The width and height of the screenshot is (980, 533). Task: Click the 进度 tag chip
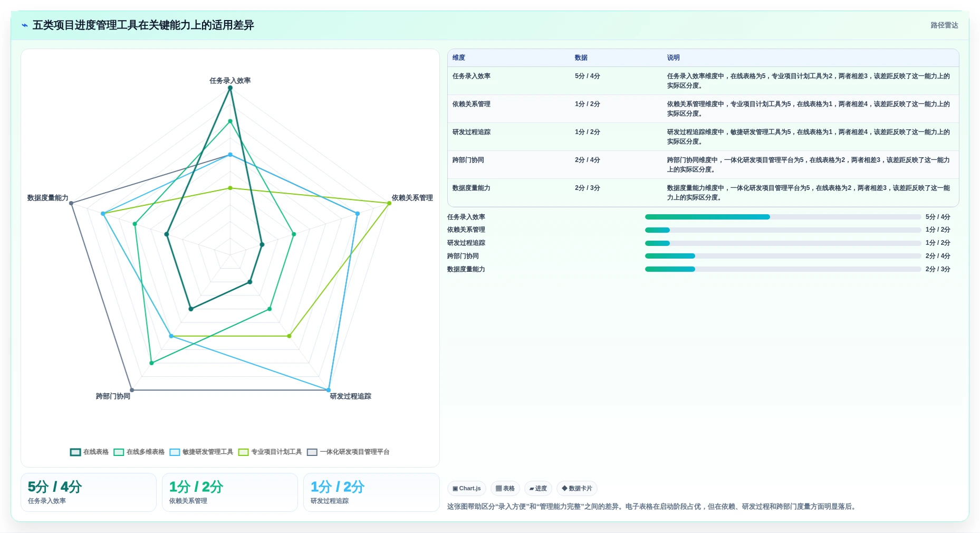coord(538,488)
